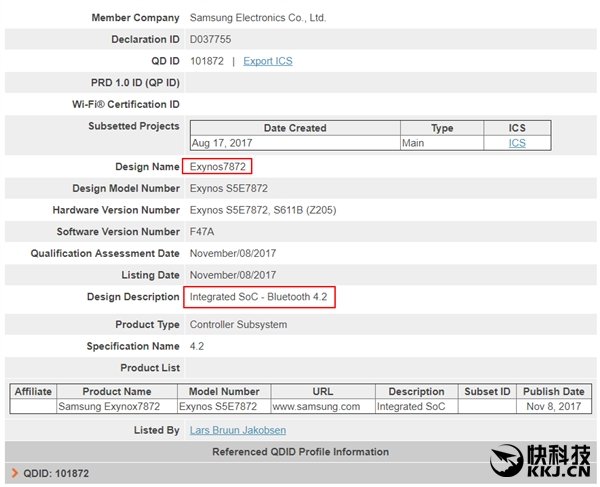Select the Declaration ID value D037755
The width and height of the screenshot is (600, 487).
click(210, 39)
